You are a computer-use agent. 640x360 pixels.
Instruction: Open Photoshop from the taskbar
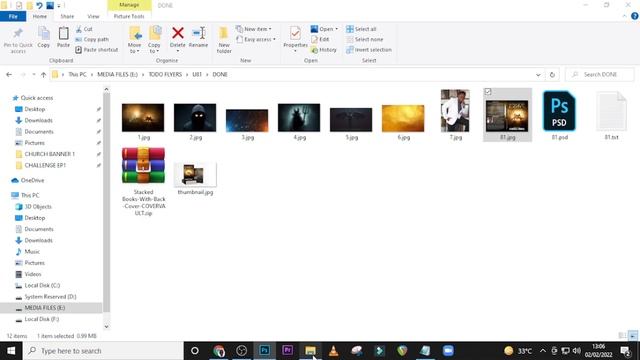(264, 351)
